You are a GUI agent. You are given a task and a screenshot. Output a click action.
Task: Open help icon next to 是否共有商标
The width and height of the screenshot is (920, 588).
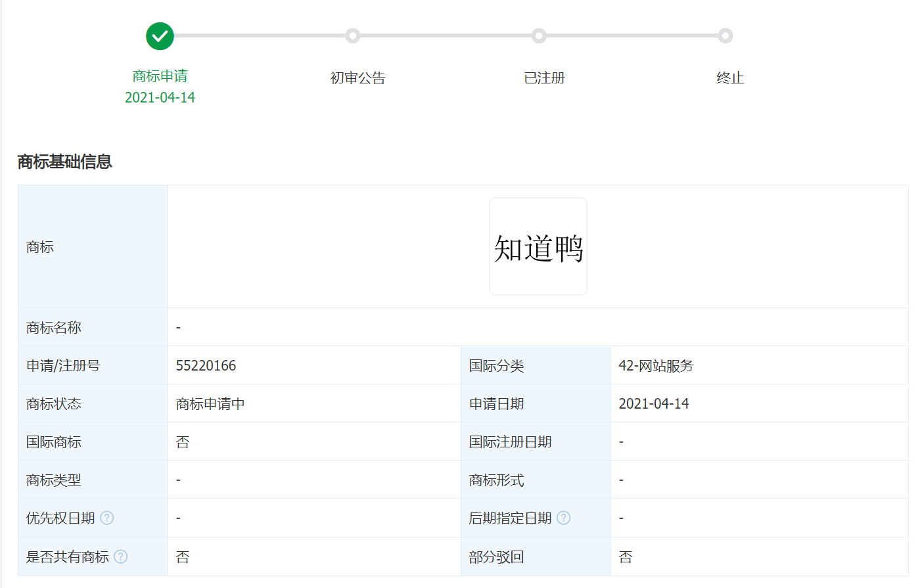(x=120, y=556)
